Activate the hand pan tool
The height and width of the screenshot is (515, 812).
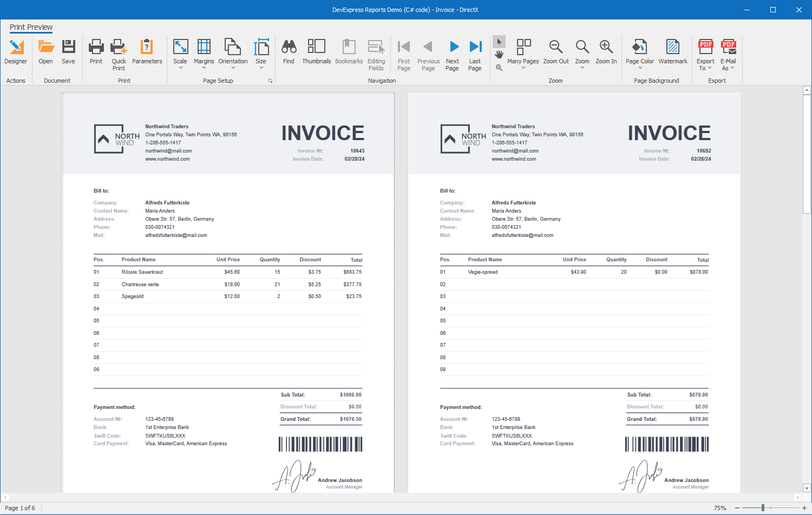pyautogui.click(x=499, y=55)
